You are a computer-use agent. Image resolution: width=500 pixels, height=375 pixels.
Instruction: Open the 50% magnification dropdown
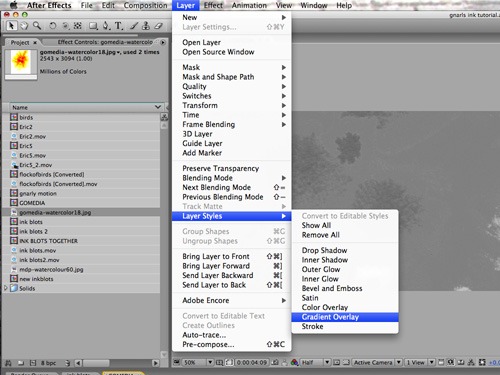pyautogui.click(x=198, y=362)
